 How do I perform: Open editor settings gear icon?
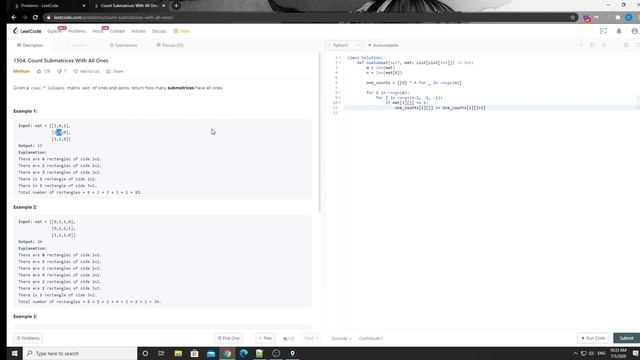[x=626, y=45]
